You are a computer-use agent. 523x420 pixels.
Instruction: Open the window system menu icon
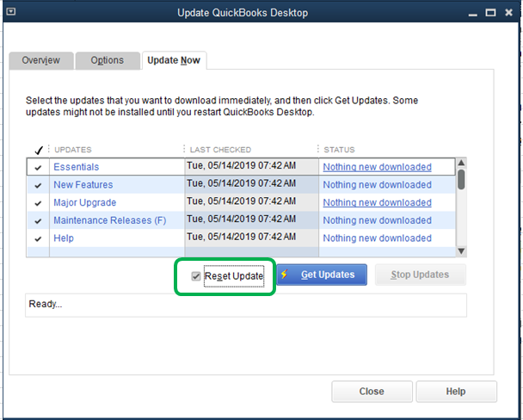[10, 12]
